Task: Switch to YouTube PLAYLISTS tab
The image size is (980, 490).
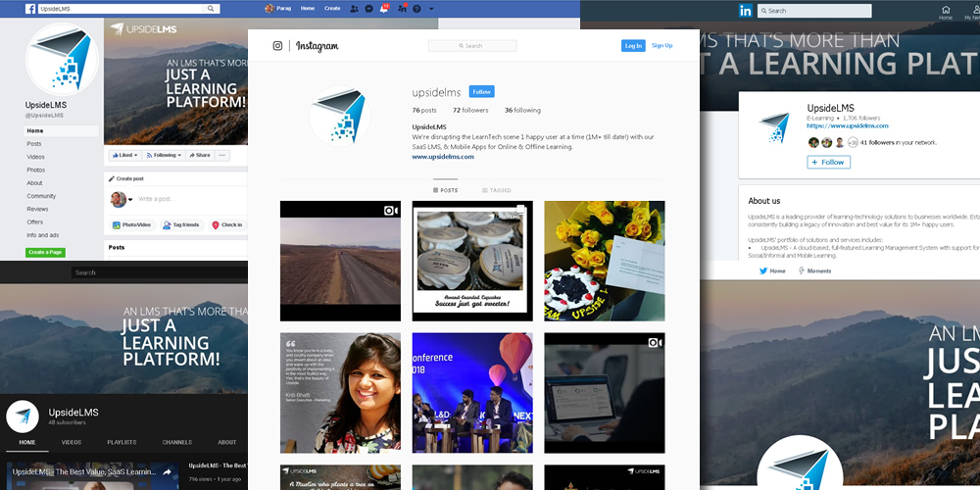Action: point(122,442)
